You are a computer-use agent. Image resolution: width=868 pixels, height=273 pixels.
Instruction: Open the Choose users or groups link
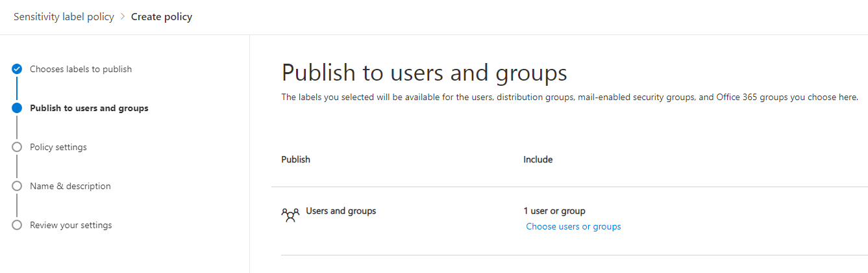pos(573,227)
